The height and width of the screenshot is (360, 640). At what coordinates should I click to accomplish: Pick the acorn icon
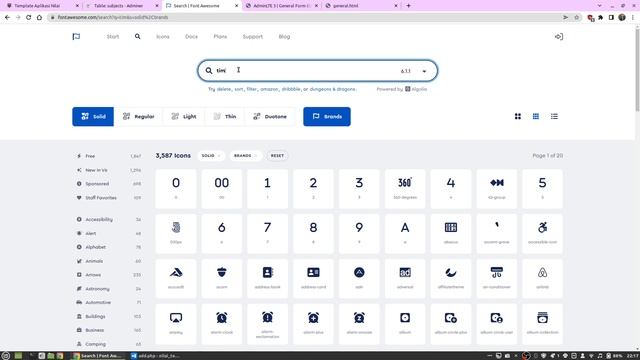tap(222, 278)
